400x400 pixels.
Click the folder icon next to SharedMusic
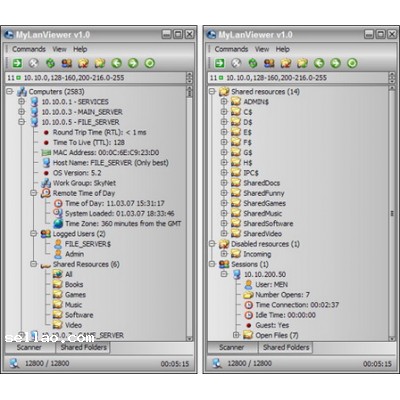[x=236, y=213]
